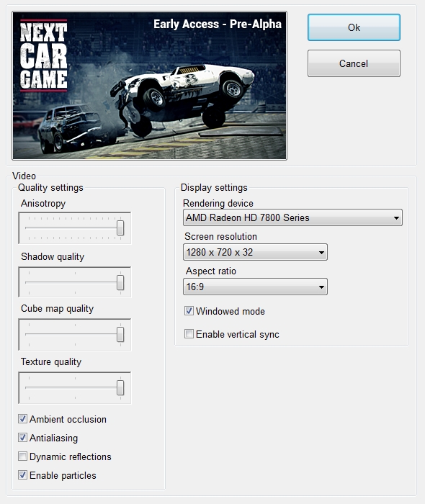The image size is (425, 504).
Task: Click the Anisotropy slider handle
Action: (x=120, y=228)
